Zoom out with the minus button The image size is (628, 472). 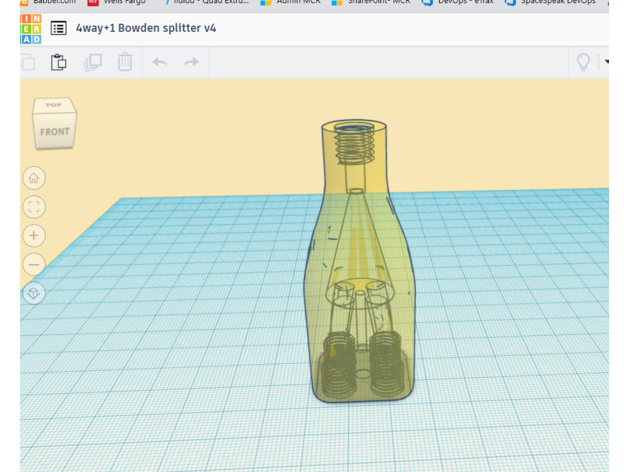pos(34,265)
